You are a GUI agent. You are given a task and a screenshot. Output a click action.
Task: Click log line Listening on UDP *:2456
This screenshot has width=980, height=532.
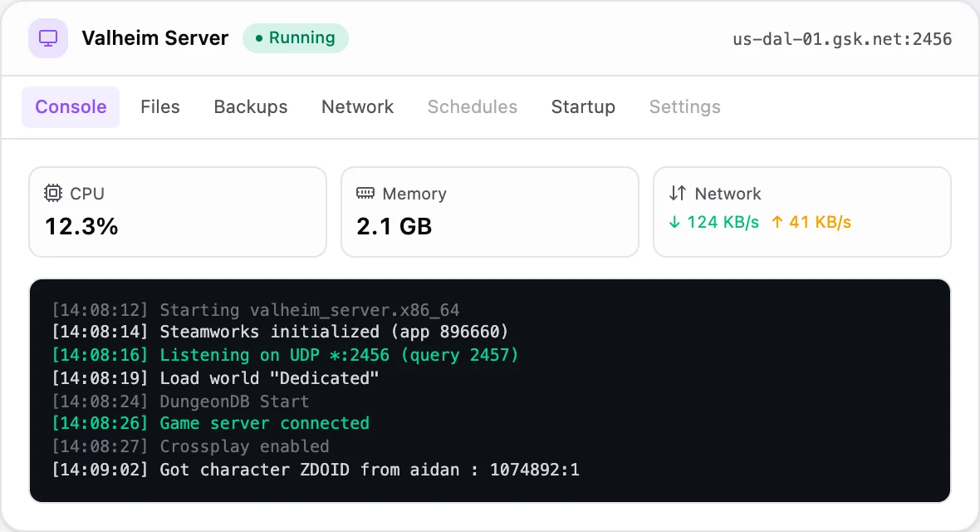[285, 355]
